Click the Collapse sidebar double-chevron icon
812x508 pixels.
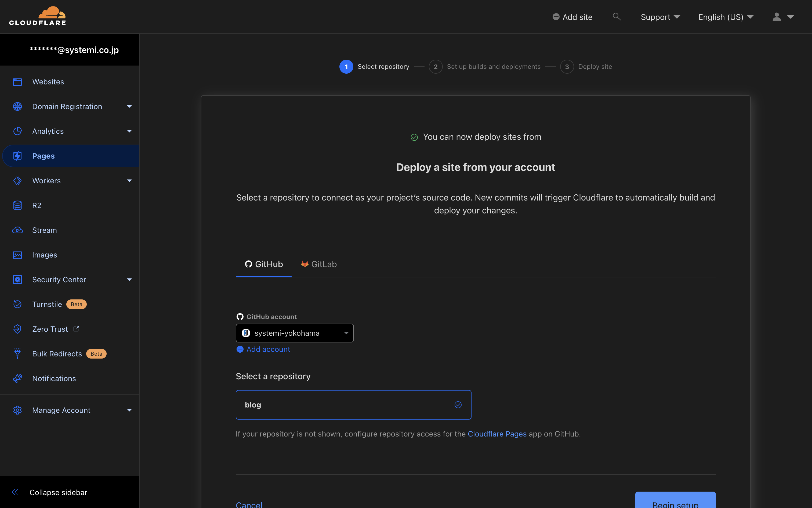click(x=15, y=492)
